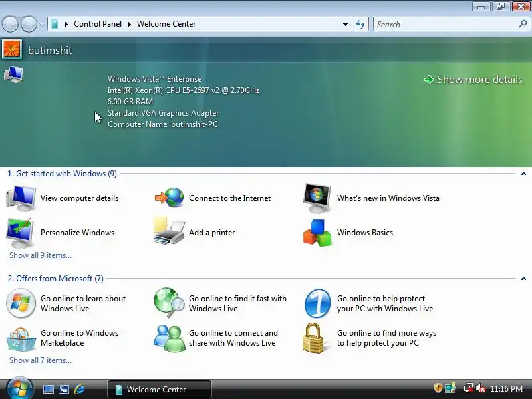The width and height of the screenshot is (532, 399).
Task: Click the Connect to the Internet label
Action: tap(229, 198)
